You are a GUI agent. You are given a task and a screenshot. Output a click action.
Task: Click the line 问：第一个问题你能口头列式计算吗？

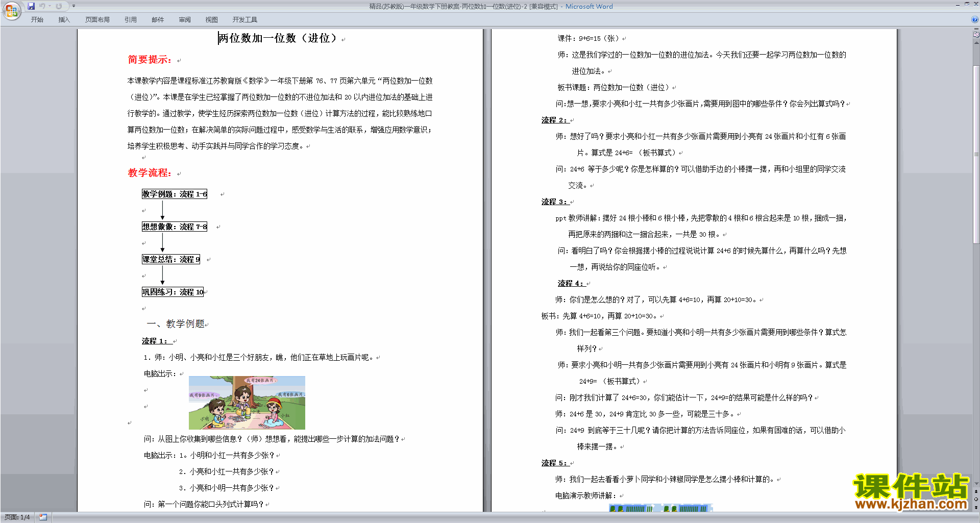click(204, 504)
